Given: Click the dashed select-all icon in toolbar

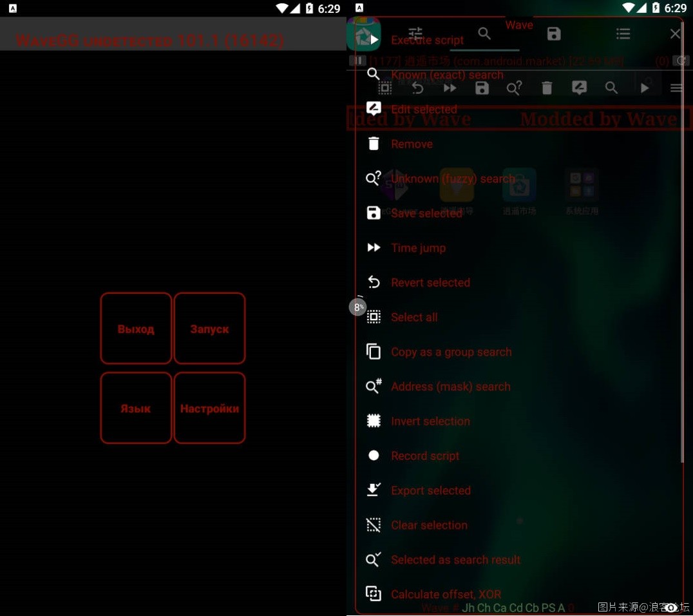Looking at the screenshot, I should pyautogui.click(x=385, y=88).
